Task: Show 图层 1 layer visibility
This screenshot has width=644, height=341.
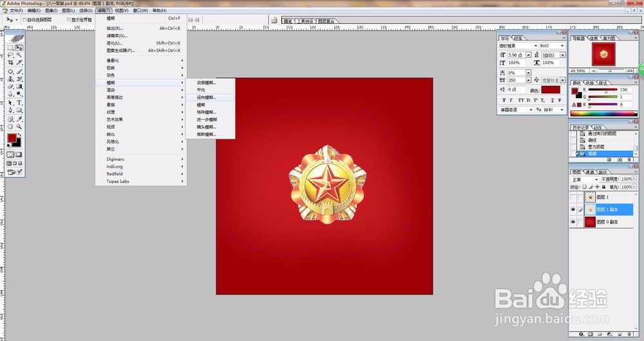Action: tap(573, 197)
